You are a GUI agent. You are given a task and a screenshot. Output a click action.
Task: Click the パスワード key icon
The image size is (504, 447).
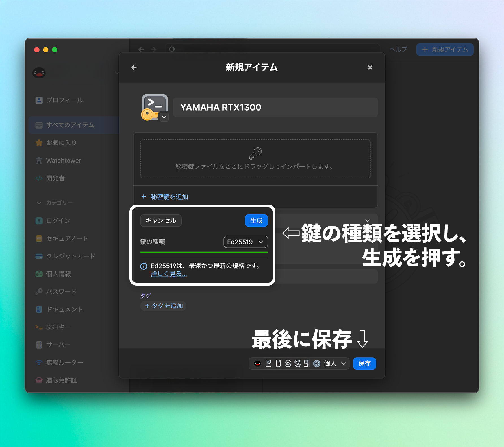(x=39, y=292)
